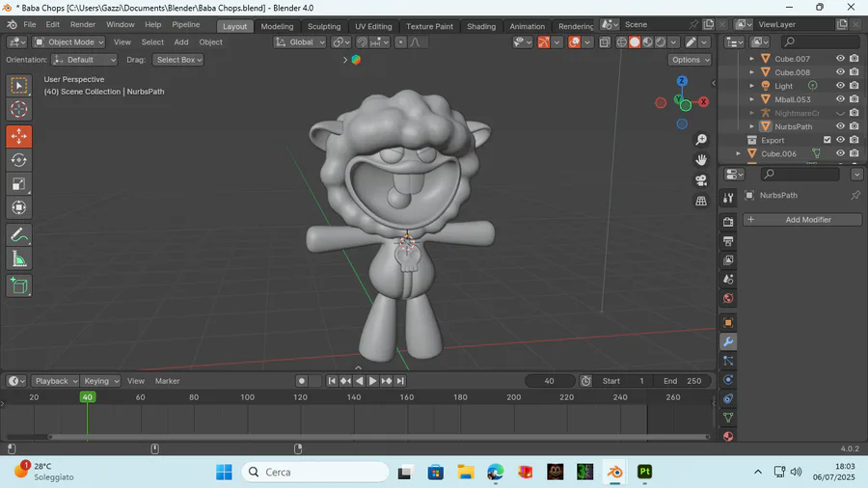Open the timeline Marker menu
The height and width of the screenshot is (488, 868).
[167, 381]
